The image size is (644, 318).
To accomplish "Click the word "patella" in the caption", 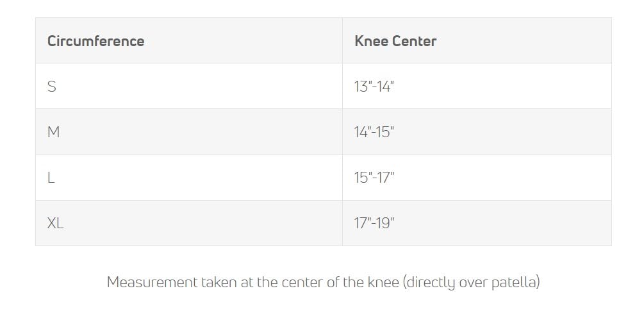I will (x=515, y=282).
